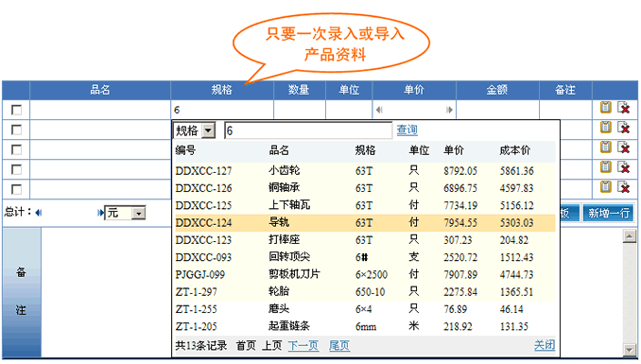Image resolution: width=641 pixels, height=364 pixels.
Task: Click the 金额 column header
Action: pyautogui.click(x=497, y=90)
